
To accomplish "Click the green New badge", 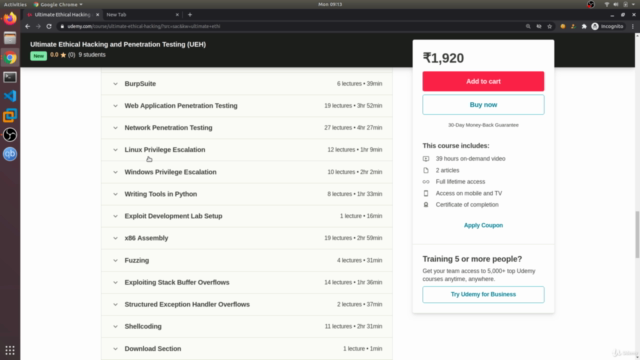I will [38, 56].
